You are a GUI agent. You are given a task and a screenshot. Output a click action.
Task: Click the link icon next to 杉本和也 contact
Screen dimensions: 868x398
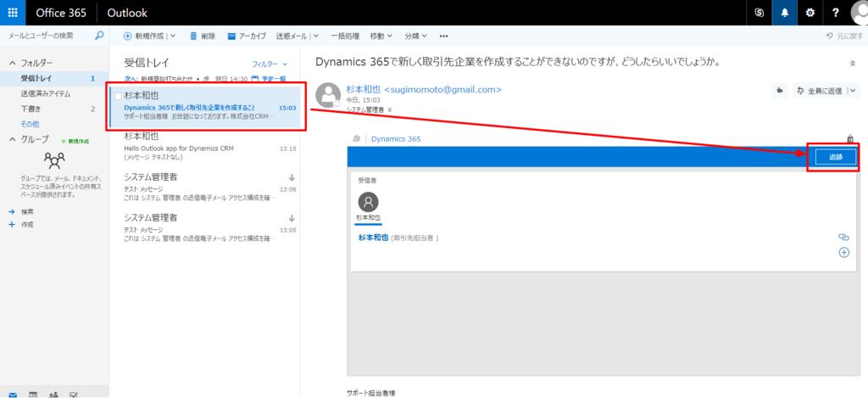(843, 238)
